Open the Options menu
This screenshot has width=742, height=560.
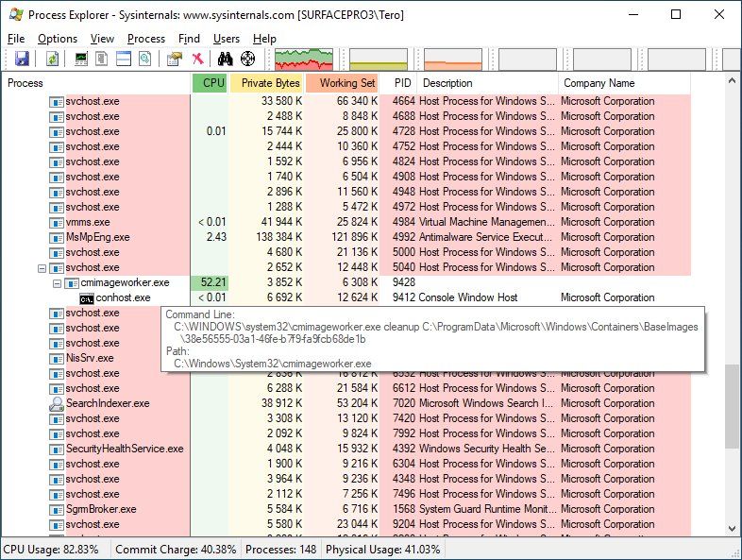coord(58,39)
